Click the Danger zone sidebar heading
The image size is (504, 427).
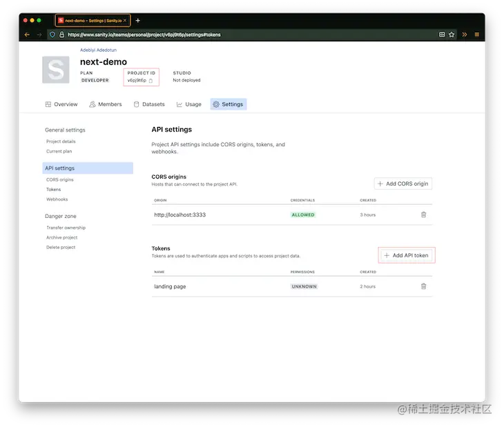click(x=61, y=216)
